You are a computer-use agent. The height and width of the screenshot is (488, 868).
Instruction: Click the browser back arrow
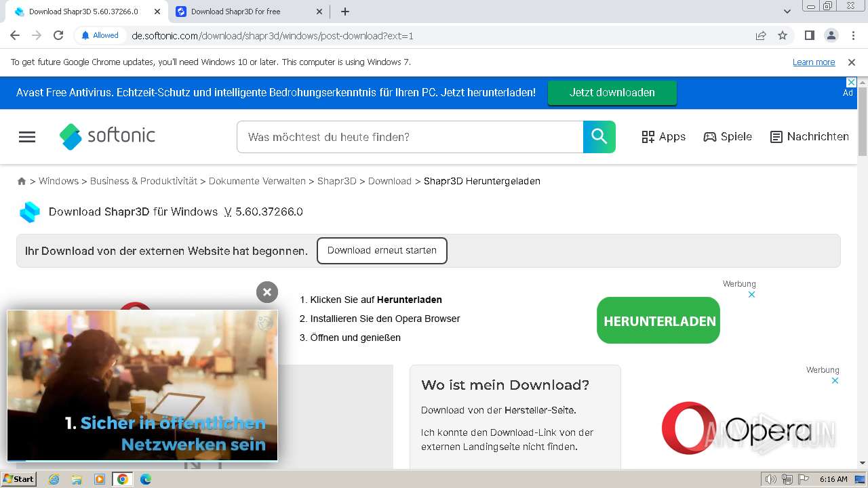pos(15,35)
